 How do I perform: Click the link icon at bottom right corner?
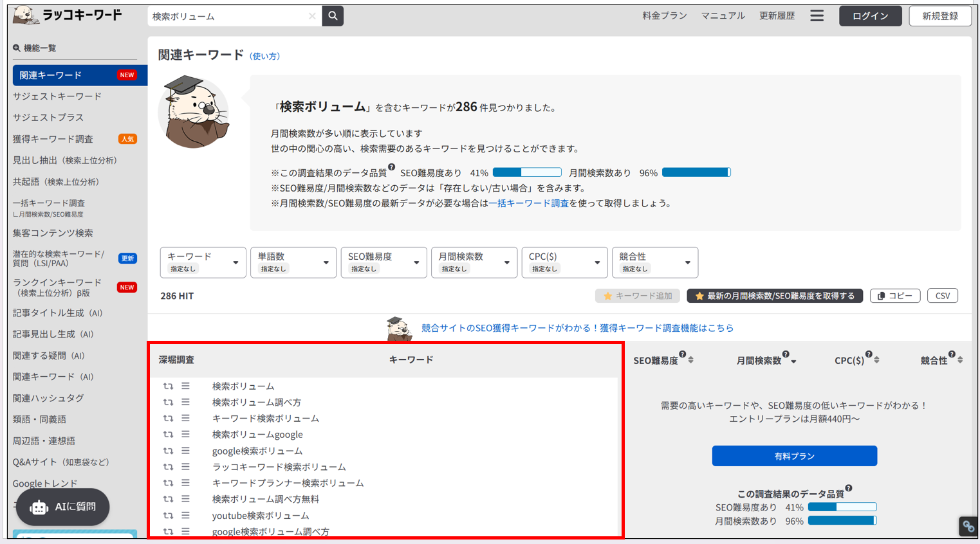point(968,527)
